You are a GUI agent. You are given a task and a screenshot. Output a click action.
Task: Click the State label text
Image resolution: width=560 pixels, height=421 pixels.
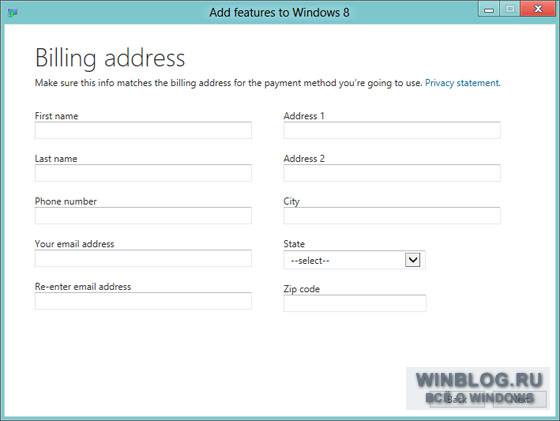[x=294, y=244]
